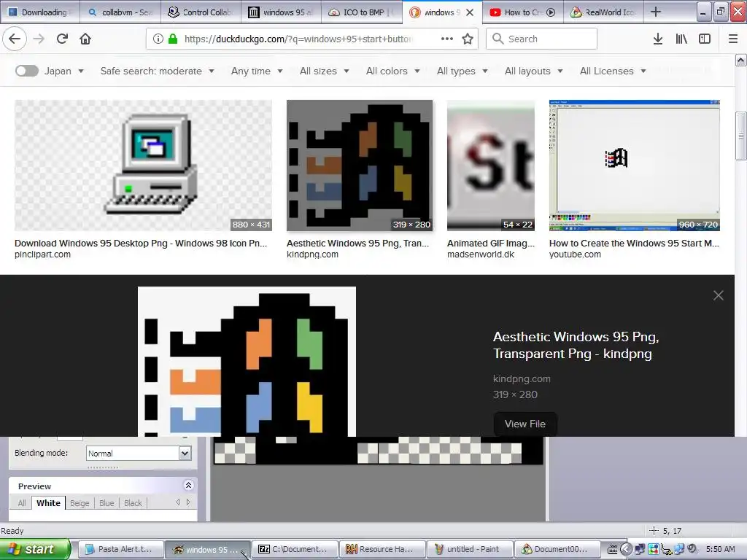Collapse the Preview panel
The height and width of the screenshot is (560, 747).
188,485
